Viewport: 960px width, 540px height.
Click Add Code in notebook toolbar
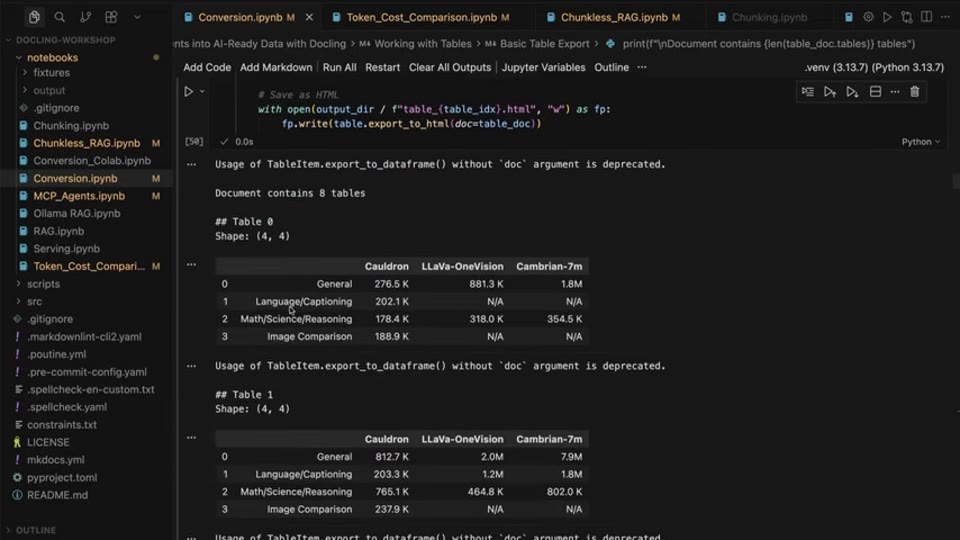207,67
